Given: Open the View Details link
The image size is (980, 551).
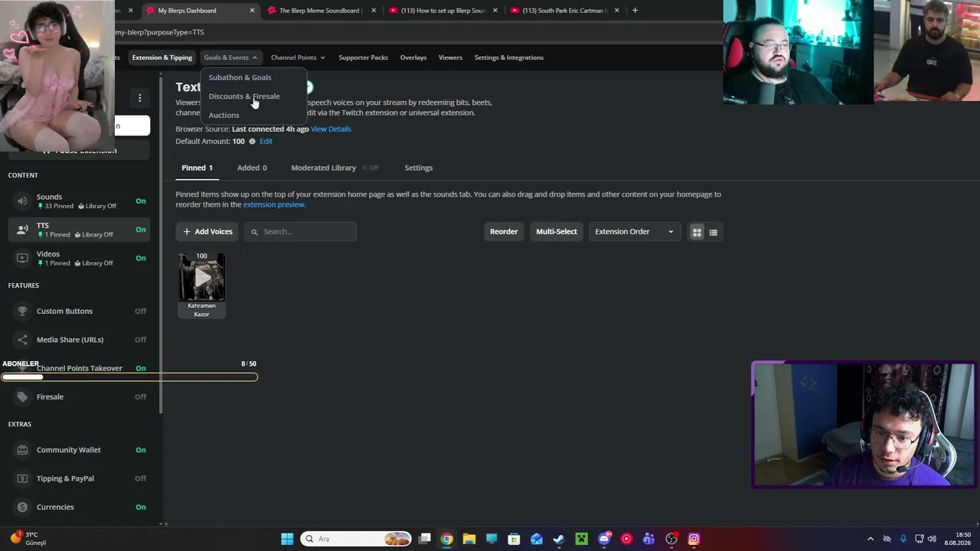Looking at the screenshot, I should point(331,129).
